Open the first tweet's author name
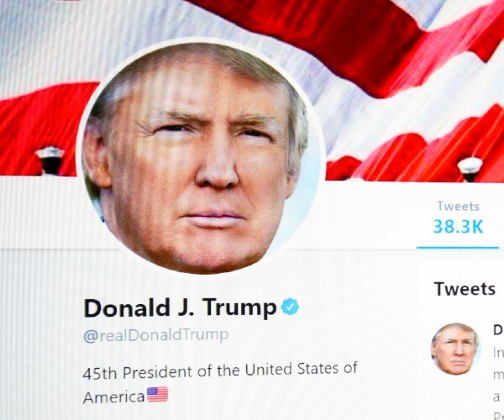 coord(498,330)
